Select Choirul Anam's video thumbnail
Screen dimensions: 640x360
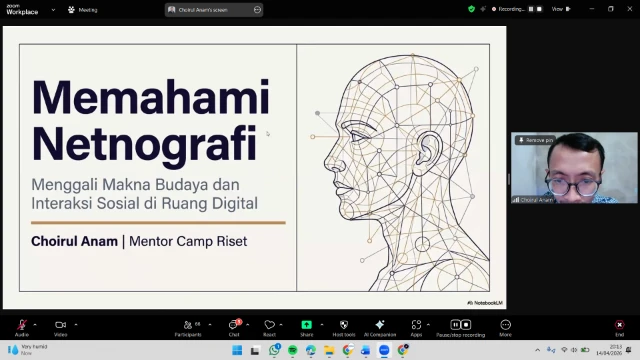pyautogui.click(x=574, y=167)
